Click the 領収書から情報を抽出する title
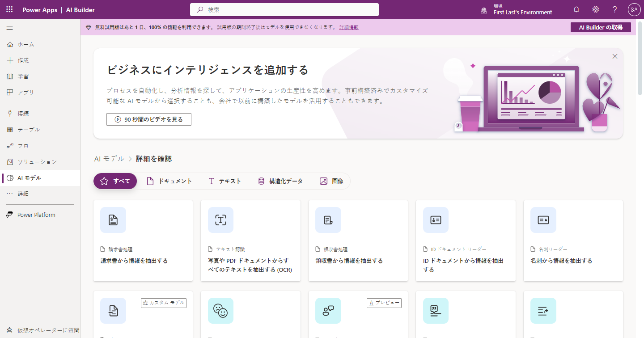This screenshot has height=338, width=644. pyautogui.click(x=349, y=261)
